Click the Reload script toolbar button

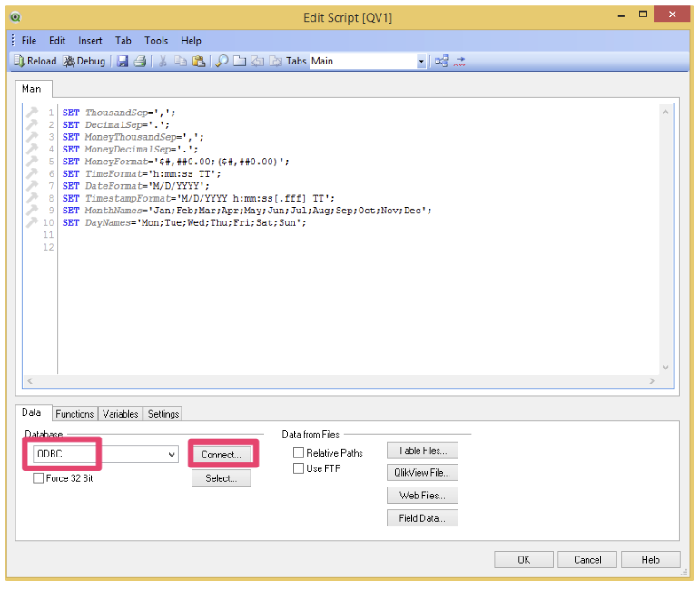(x=35, y=62)
